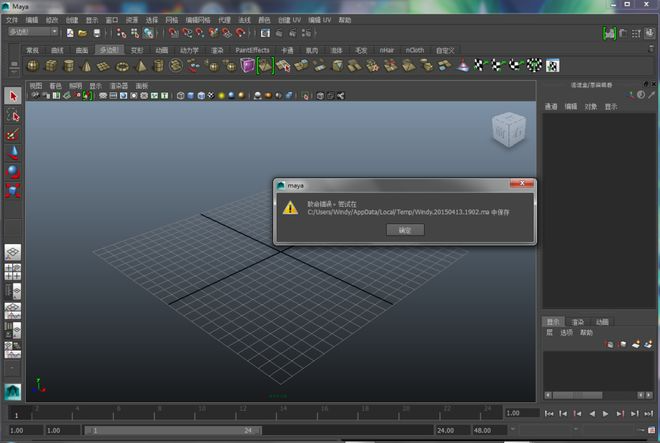Screen dimensions: 660x443
Task: Select the arrow Select tool in toolbox
Action: pyautogui.click(x=13, y=96)
